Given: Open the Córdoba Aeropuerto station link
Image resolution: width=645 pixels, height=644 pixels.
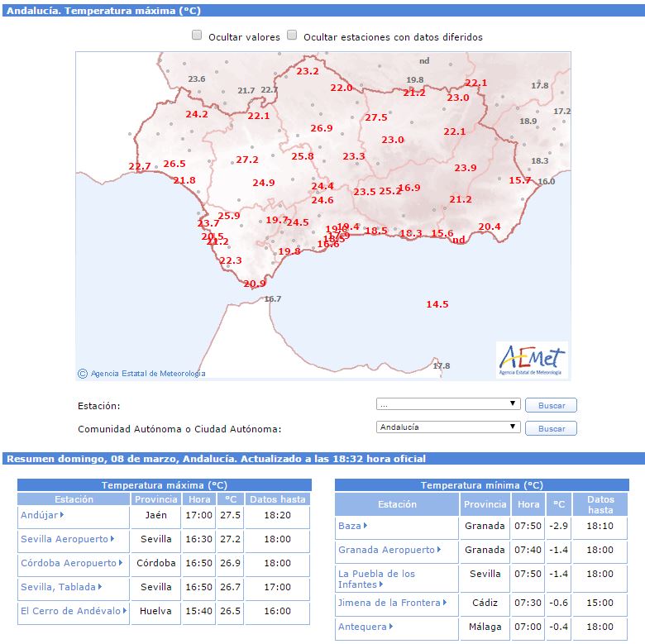Looking at the screenshot, I should (x=72, y=563).
